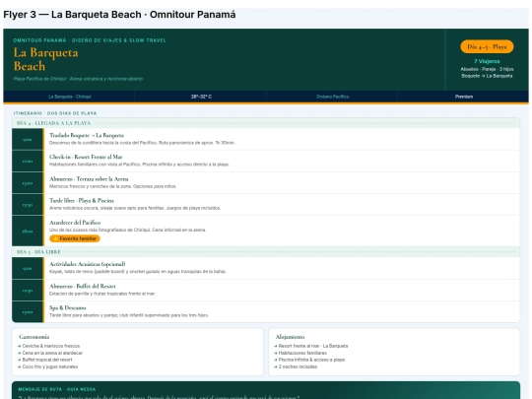This screenshot has height=399, width=532.
Task: Click the 'Gastronomía' card heading
Action: tap(34, 337)
